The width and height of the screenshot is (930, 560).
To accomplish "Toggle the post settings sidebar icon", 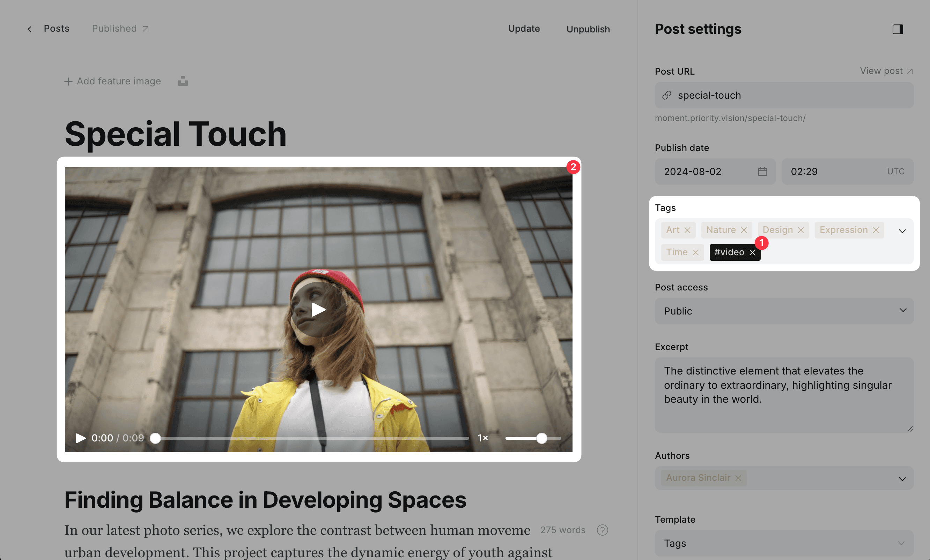I will [897, 29].
